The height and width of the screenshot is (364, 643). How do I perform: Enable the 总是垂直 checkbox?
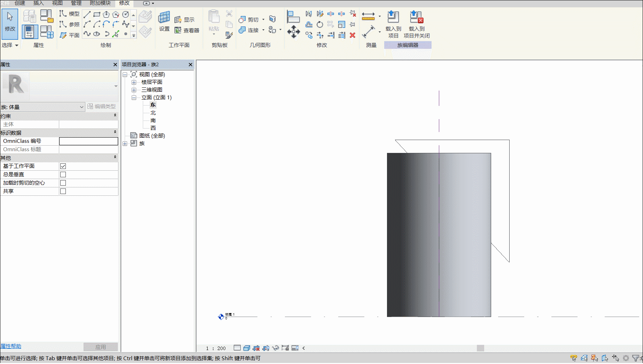[63, 175]
